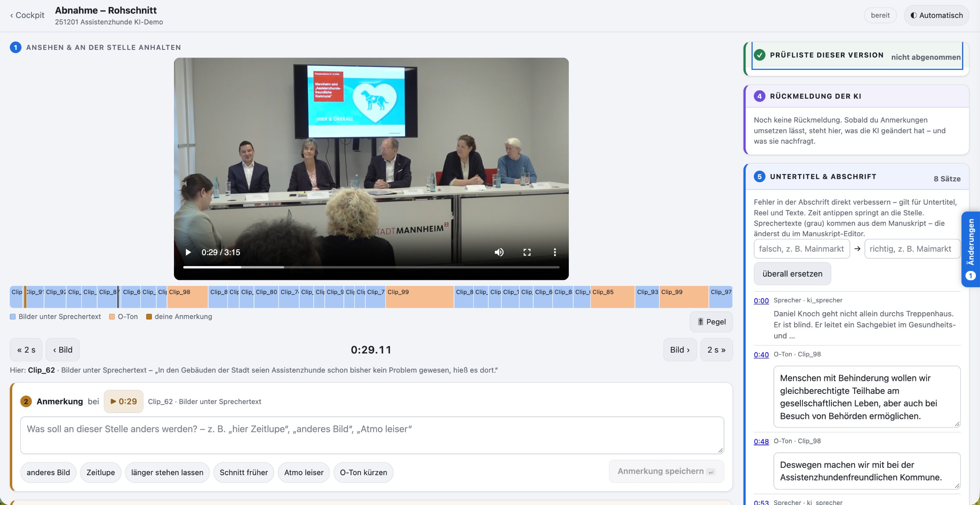Image resolution: width=980 pixels, height=505 pixels.
Task: Choose the Zeitlupe suggestion
Action: [100, 472]
